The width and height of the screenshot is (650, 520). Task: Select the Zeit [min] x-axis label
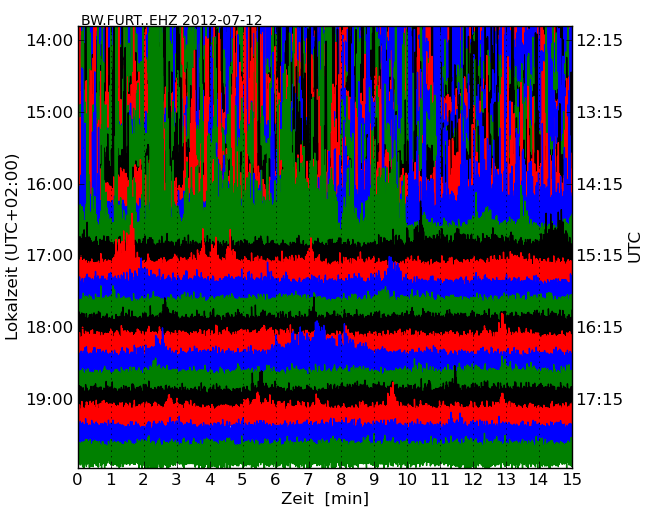pos(325,498)
